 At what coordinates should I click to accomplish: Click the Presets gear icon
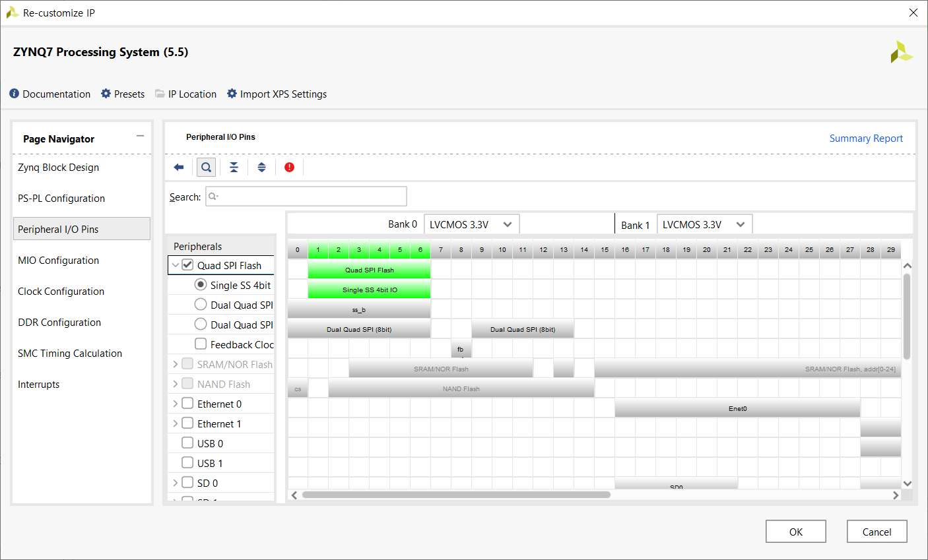(106, 94)
